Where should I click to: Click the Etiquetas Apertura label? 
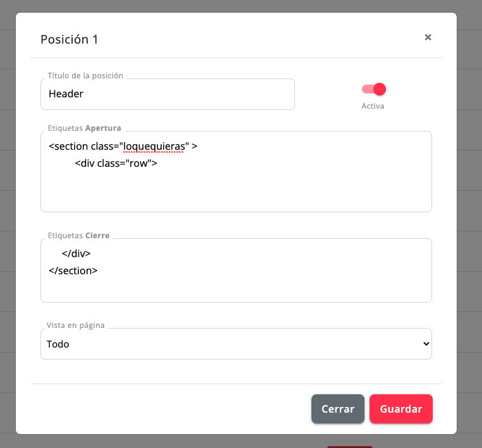[85, 128]
